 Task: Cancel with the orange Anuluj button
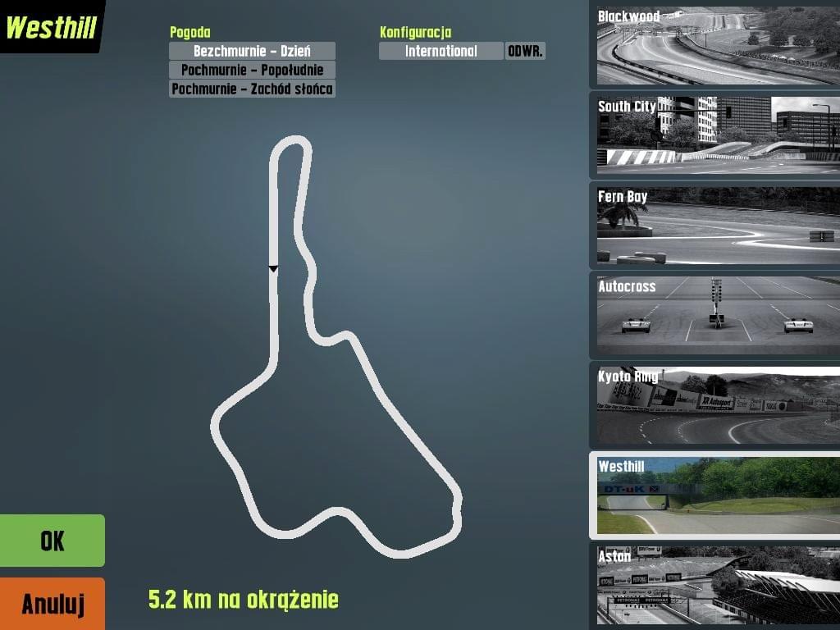(52, 604)
